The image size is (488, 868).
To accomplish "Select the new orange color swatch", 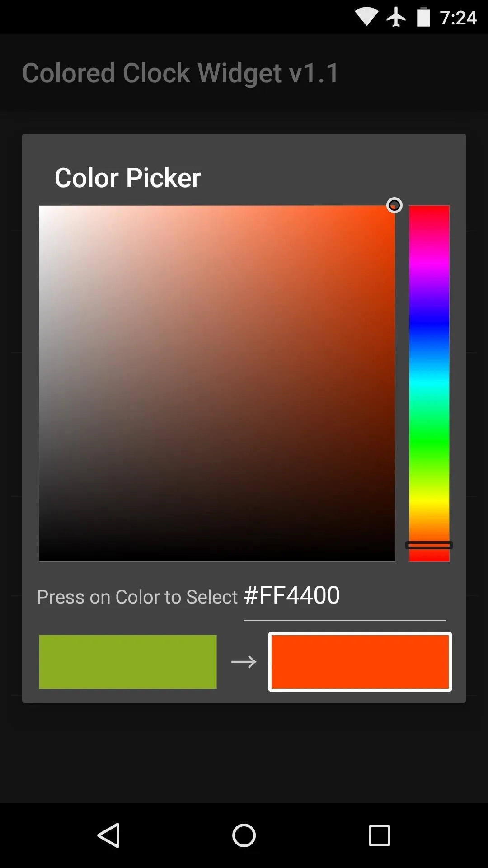I will tap(360, 662).
